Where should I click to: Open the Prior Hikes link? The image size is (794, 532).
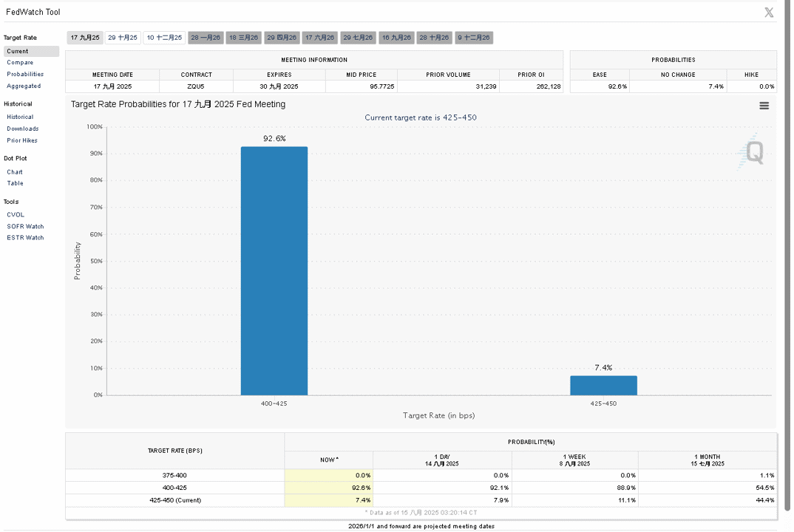(22, 140)
